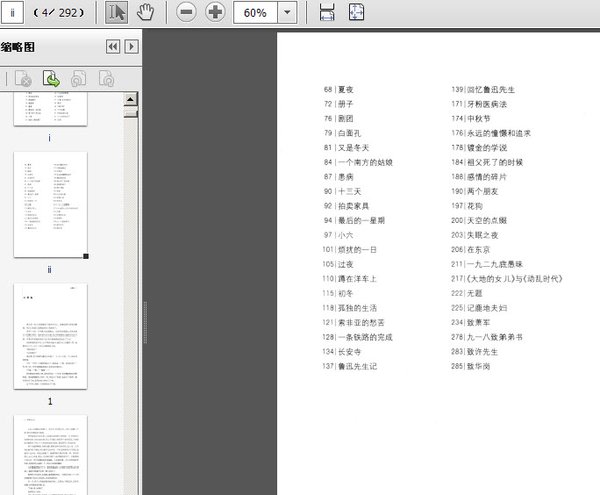
Task: Select the arrow selection tool
Action: [117, 13]
